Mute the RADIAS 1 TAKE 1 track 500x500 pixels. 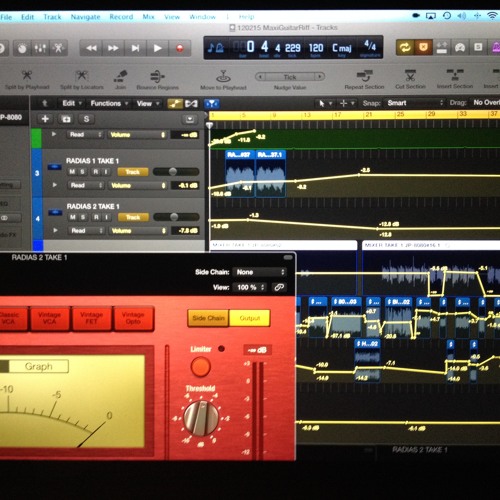[72, 172]
